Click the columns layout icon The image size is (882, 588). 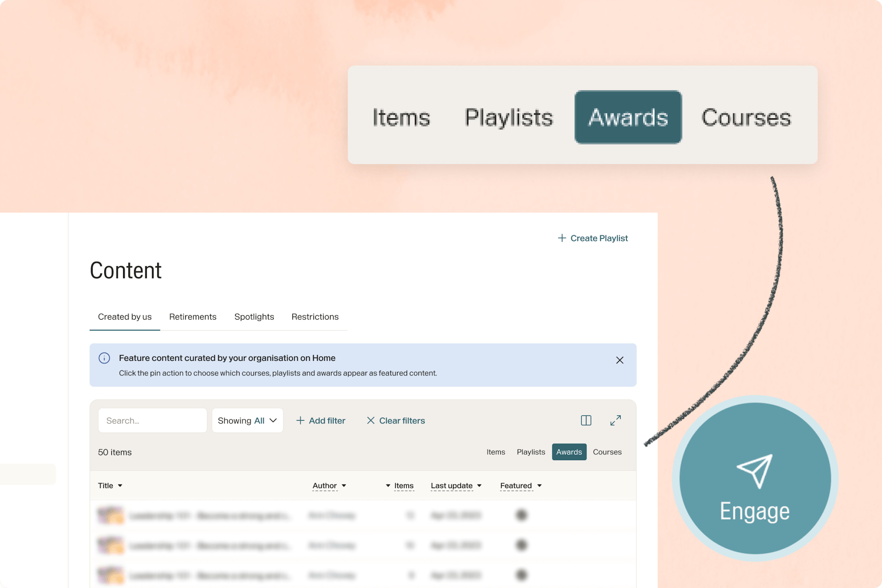coord(586,420)
